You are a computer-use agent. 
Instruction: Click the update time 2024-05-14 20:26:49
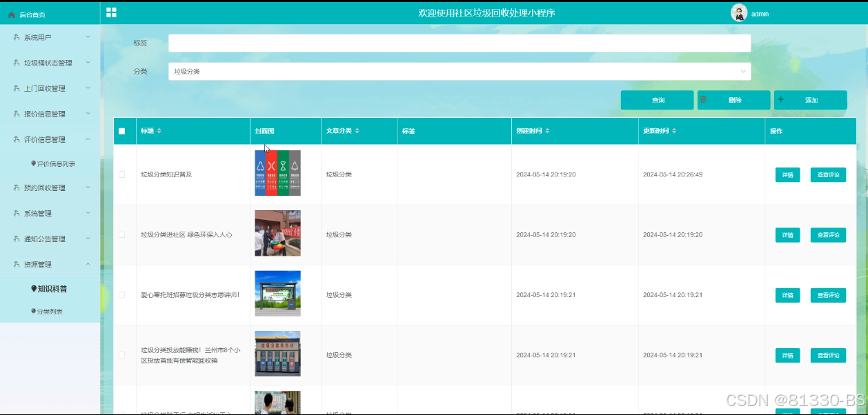(673, 174)
